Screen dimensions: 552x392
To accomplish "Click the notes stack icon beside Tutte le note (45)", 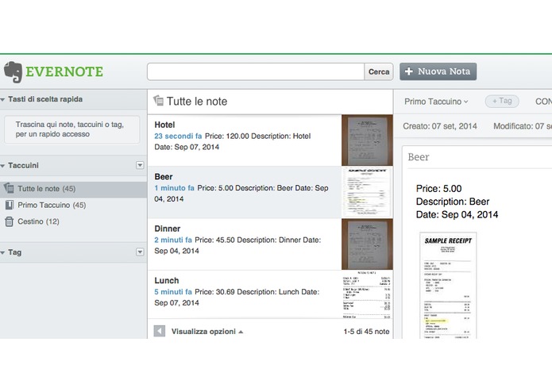I will tap(9, 188).
